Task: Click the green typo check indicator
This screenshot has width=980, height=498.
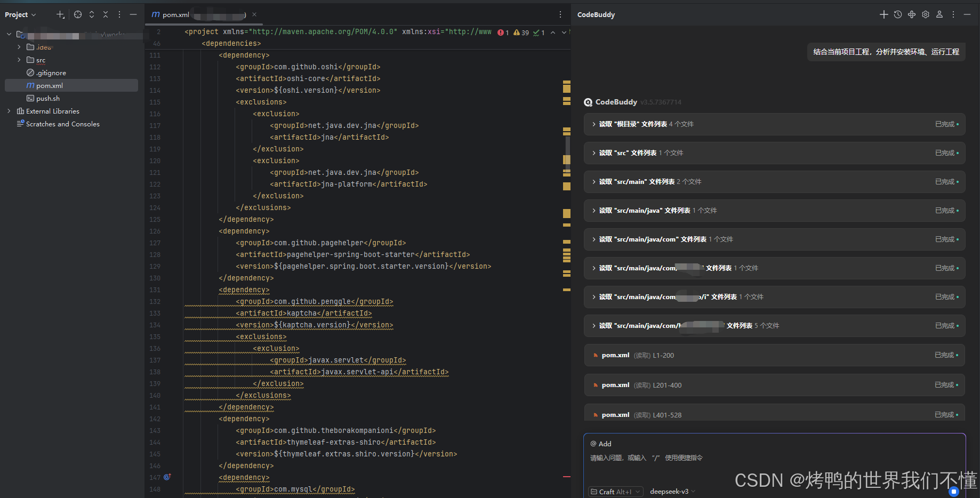Action: pos(539,33)
